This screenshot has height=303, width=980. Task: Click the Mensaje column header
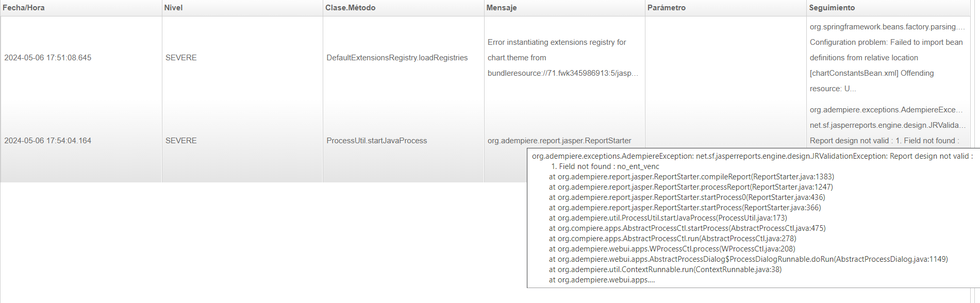(501, 8)
